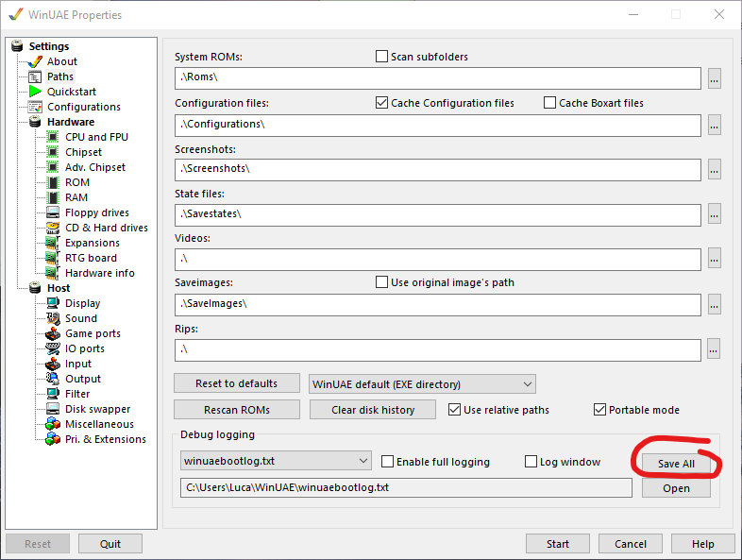Click the Floppy drives icon

pyautogui.click(x=53, y=212)
